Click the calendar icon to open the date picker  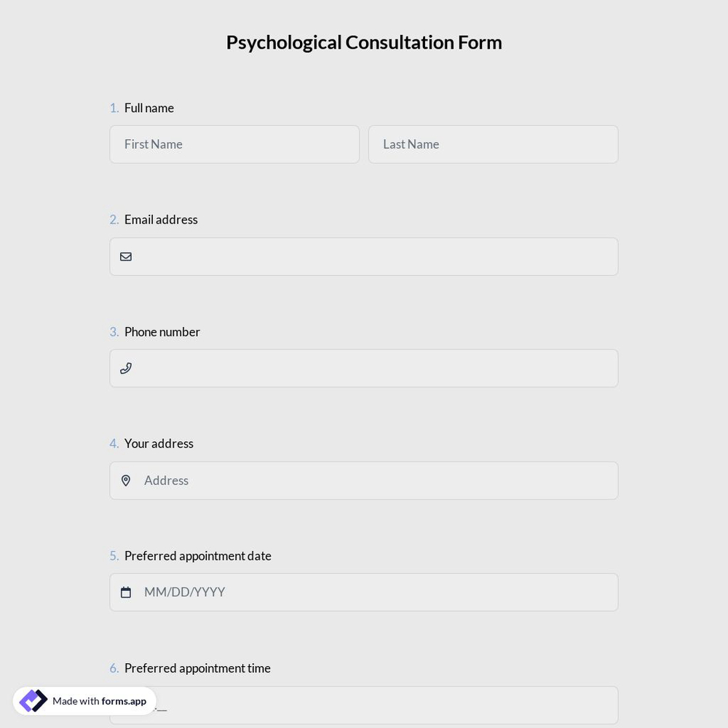[126, 592]
